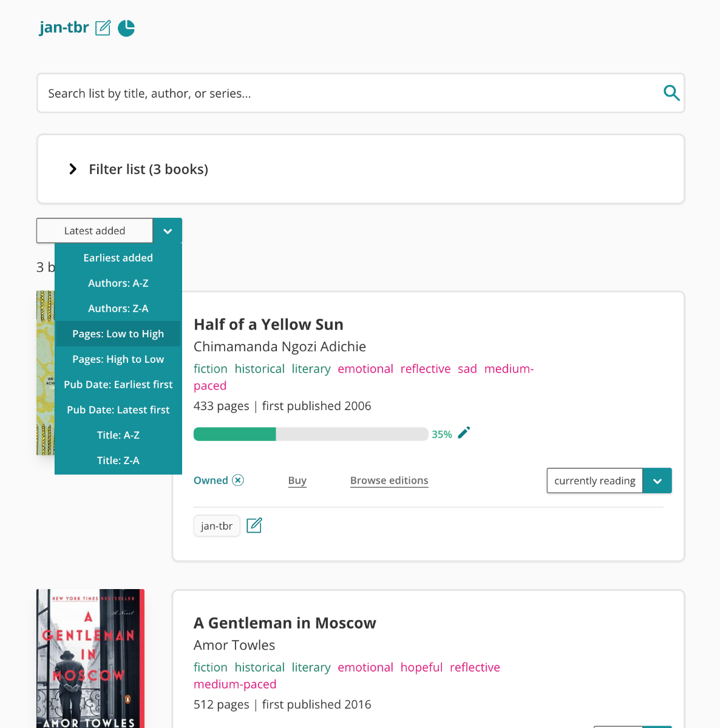
Task: Remove Owned mark with the x icon
Action: point(239,480)
